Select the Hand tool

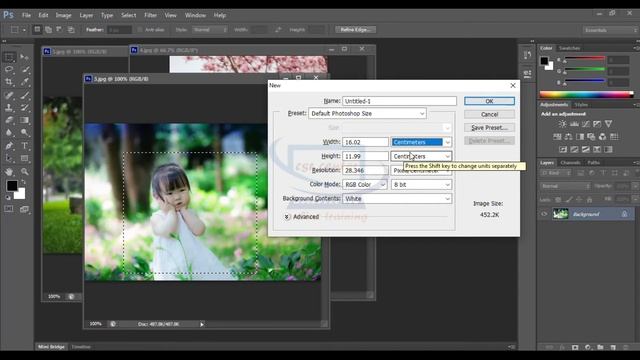point(9,172)
